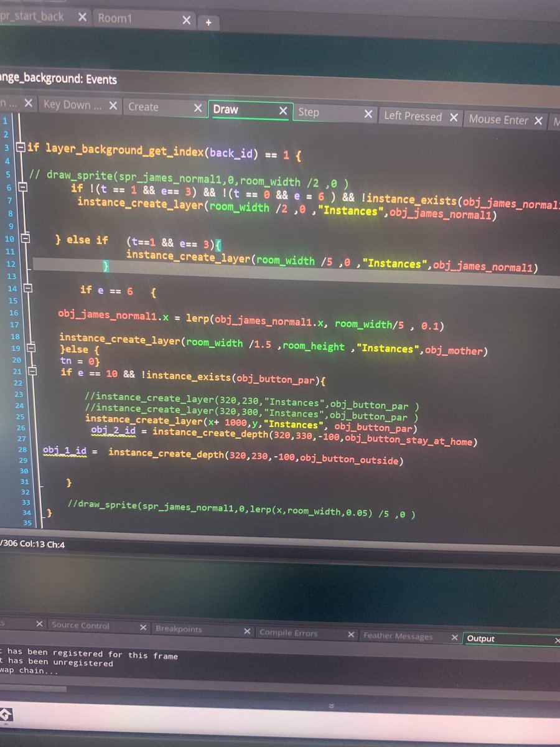Click the 'layer_background_get_index' function on line 3
The height and width of the screenshot is (747, 560).
click(x=123, y=151)
